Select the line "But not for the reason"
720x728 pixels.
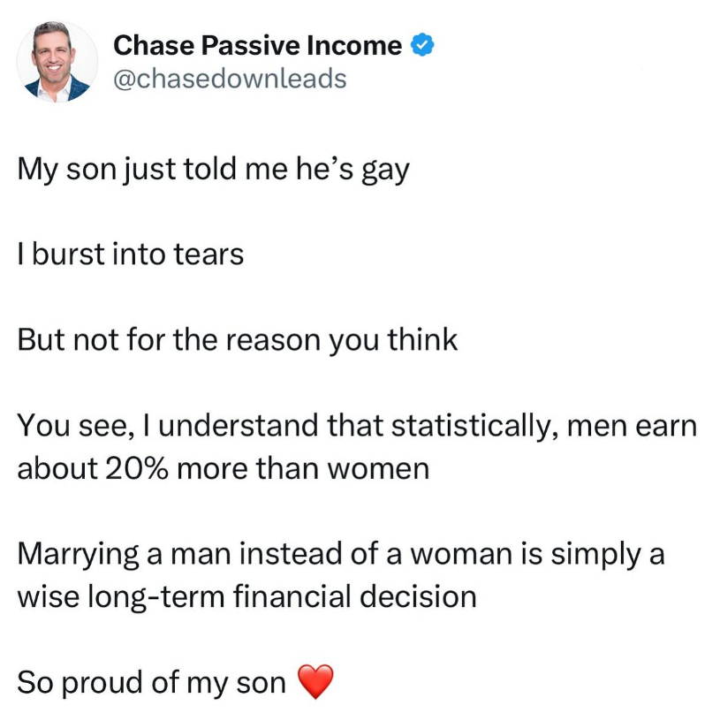coord(238,340)
